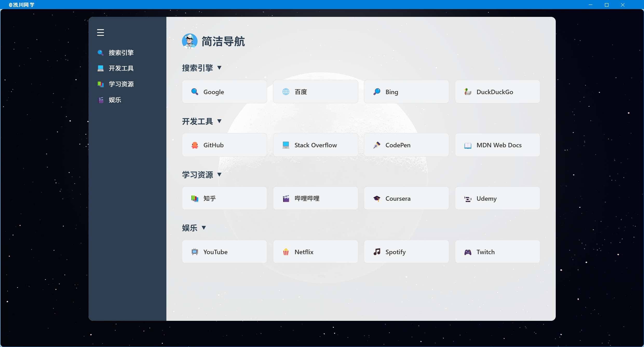Click the laptop icon on Stack Overflow card
644x347 pixels.
click(286, 145)
